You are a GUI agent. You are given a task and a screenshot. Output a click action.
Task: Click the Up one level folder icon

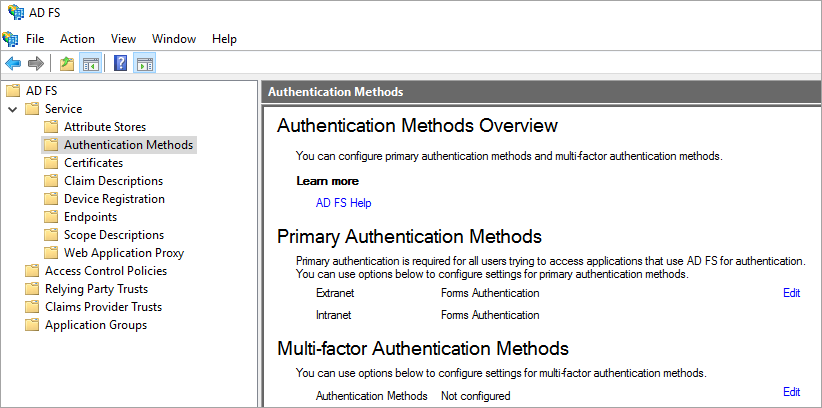[66, 64]
